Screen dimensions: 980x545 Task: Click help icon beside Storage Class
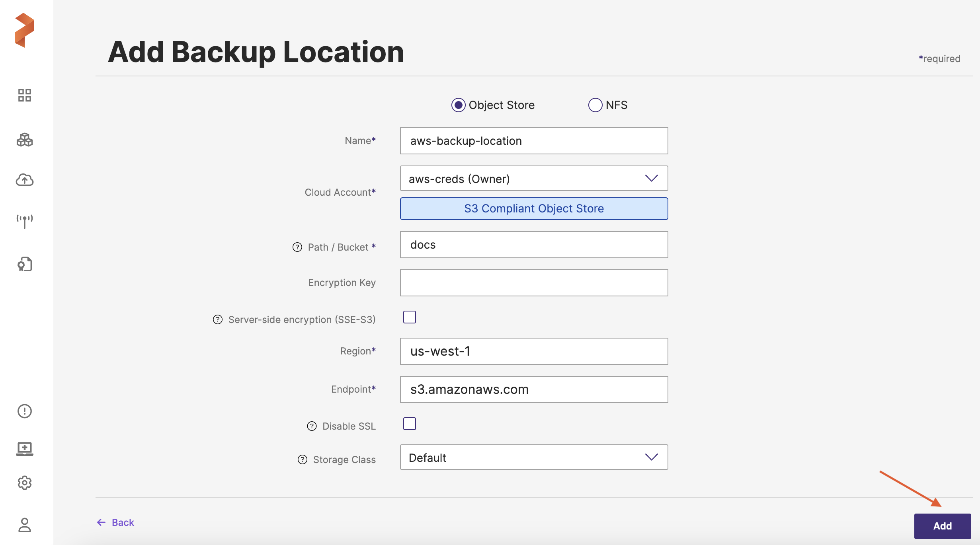tap(303, 459)
